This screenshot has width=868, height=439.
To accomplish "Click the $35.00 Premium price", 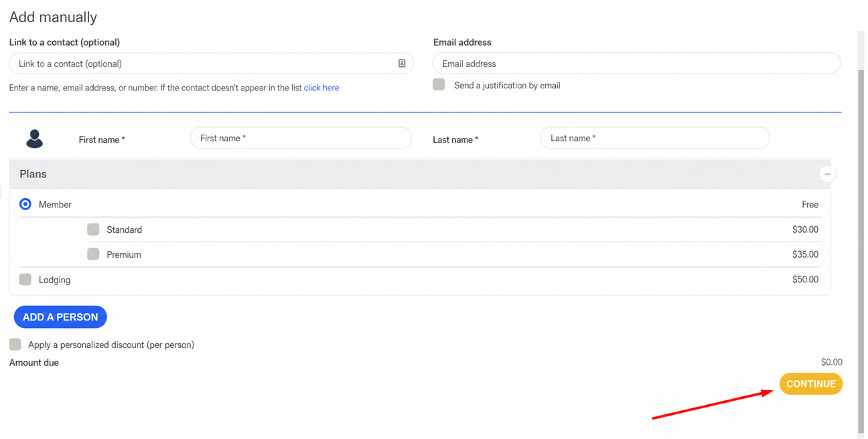I will click(x=805, y=254).
